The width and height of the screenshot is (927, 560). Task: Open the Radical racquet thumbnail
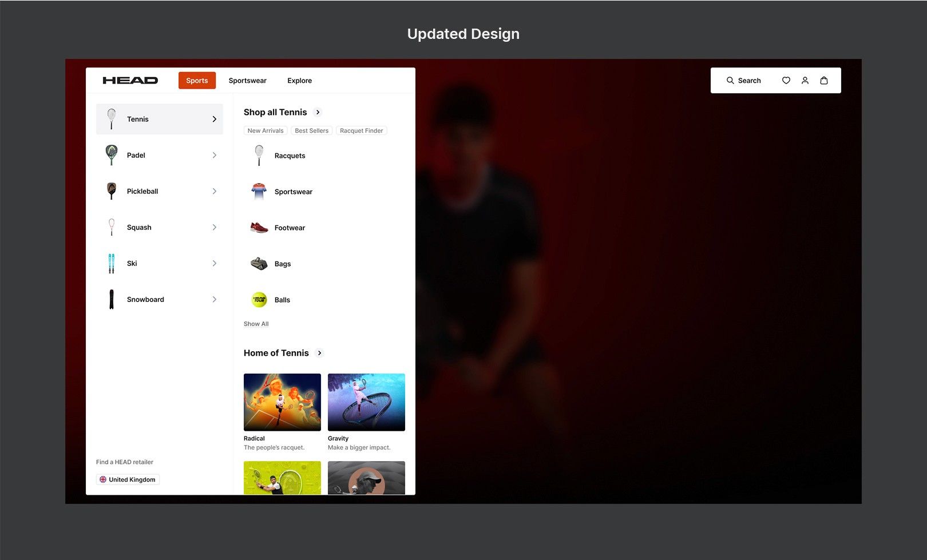pyautogui.click(x=282, y=402)
